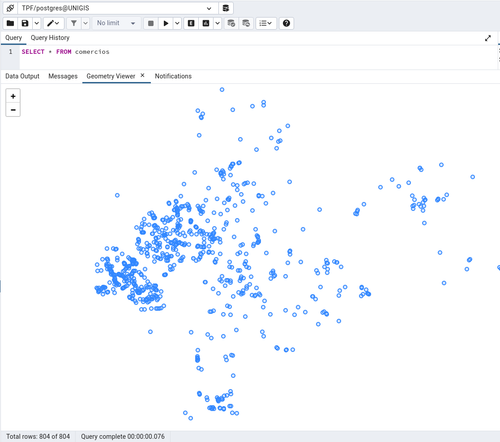
Task: Click the new connection database icon
Action: pos(226,8)
